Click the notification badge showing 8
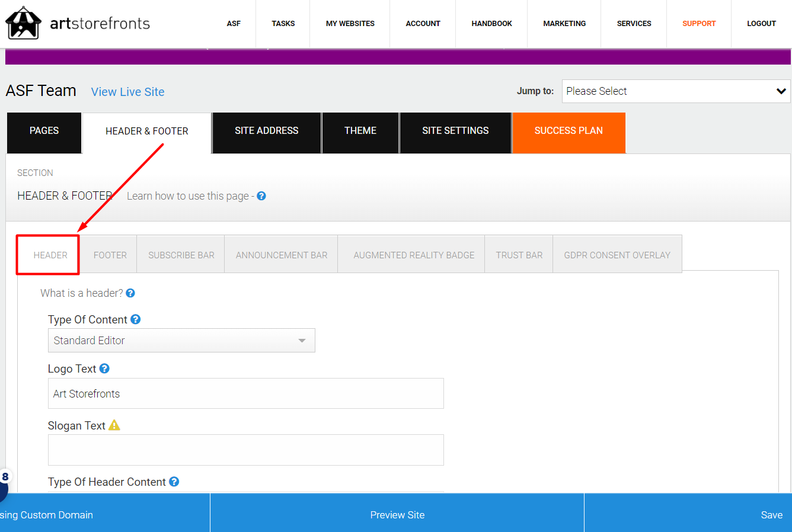This screenshot has height=532, width=792. coord(5,477)
